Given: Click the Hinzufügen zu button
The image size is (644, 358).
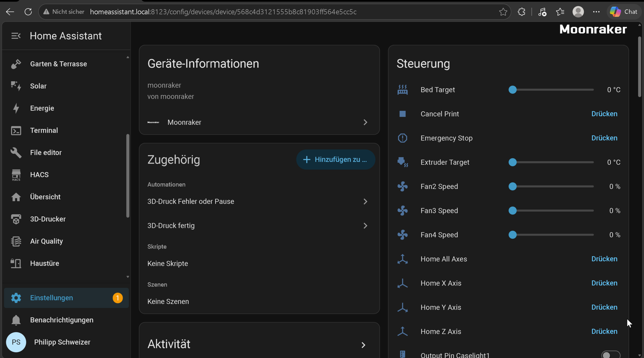Looking at the screenshot, I should pos(336,160).
